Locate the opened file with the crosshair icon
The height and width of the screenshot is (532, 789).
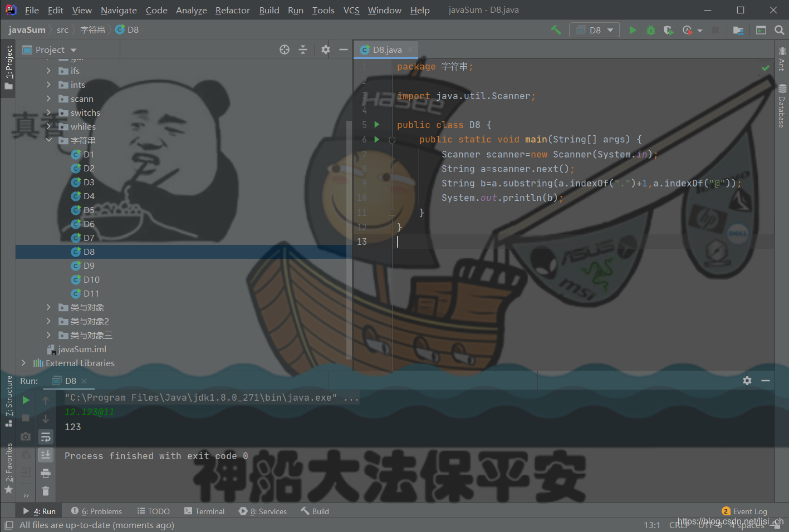tap(285, 50)
